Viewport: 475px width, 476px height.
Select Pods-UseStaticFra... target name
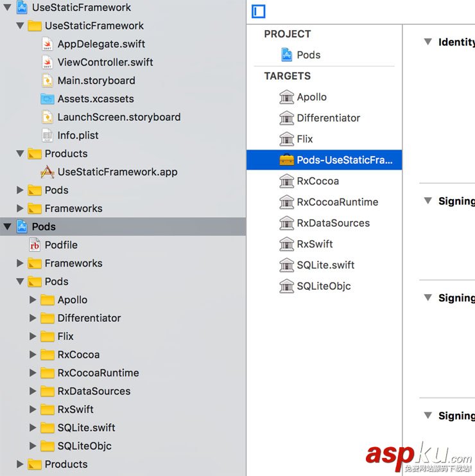point(345,160)
